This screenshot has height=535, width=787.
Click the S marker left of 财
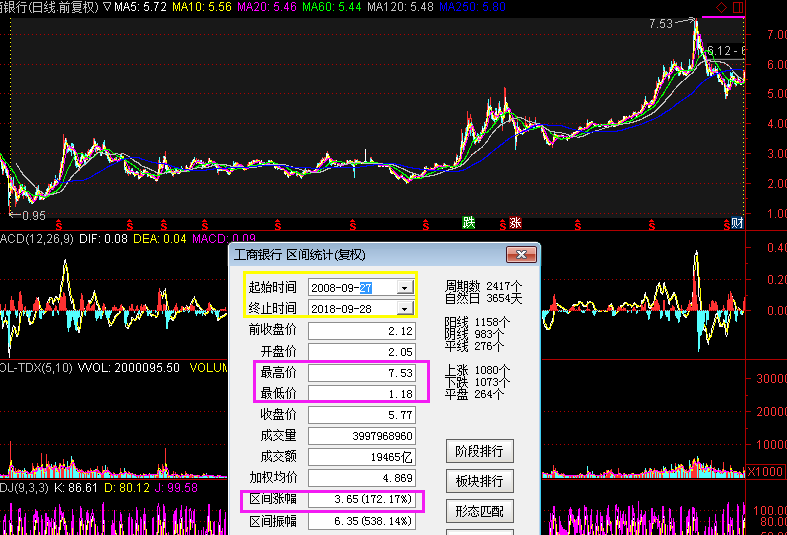click(726, 225)
